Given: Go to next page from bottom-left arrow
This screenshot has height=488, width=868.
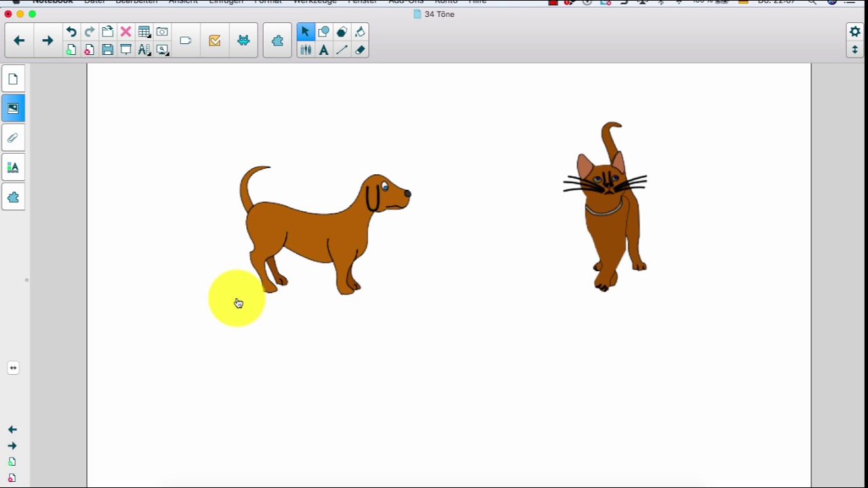Looking at the screenshot, I should tap(12, 446).
